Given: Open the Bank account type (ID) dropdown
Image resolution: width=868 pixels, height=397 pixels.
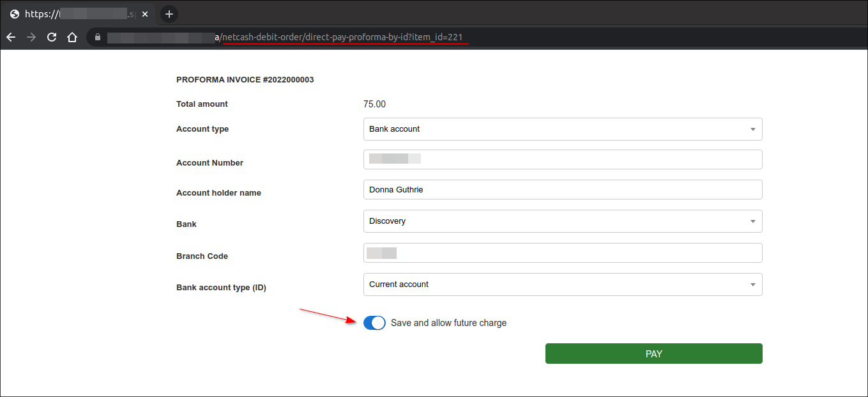Looking at the screenshot, I should 562,284.
